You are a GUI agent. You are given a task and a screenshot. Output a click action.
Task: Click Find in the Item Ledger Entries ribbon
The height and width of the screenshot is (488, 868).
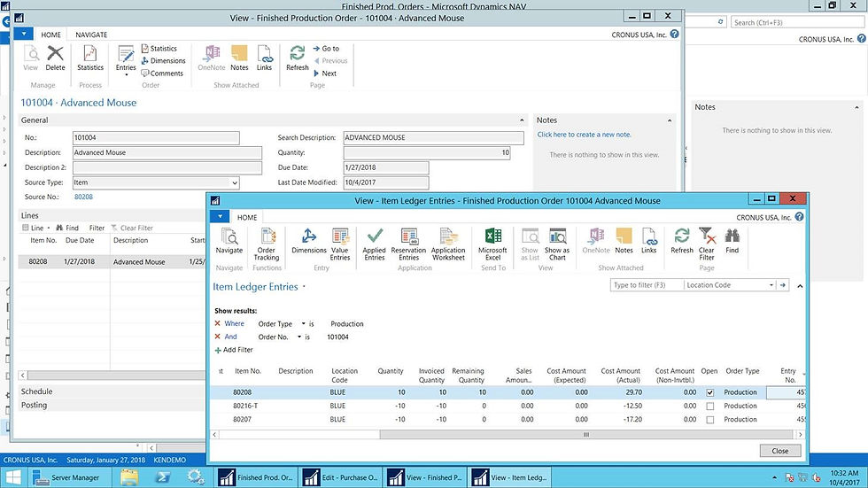click(x=732, y=241)
